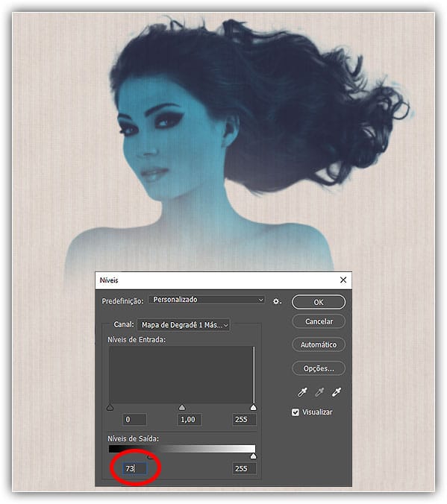Click the input shadows slider handle

pos(110,408)
